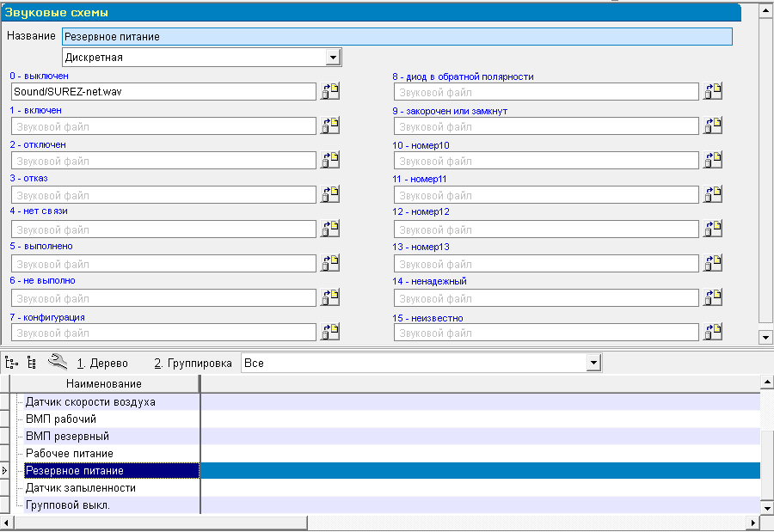774x532 pixels.
Task: Select 'ВМП резервный' row
Action: click(x=67, y=437)
